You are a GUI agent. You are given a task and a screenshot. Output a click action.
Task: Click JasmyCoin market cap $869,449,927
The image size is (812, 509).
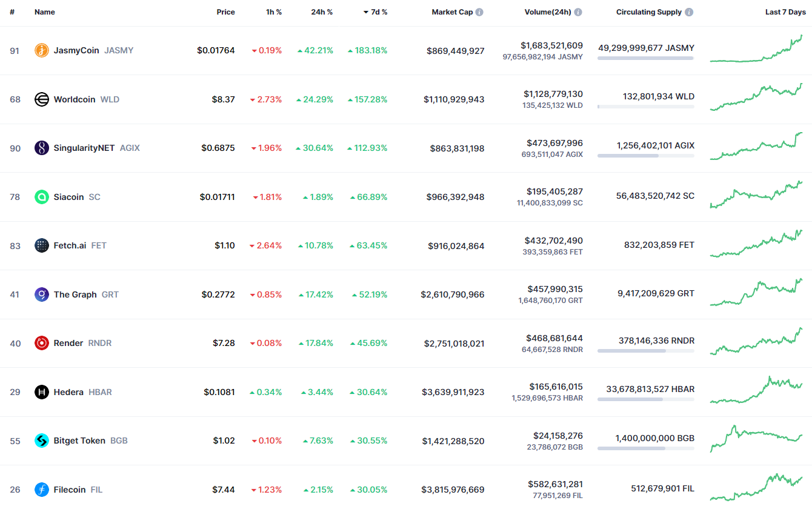456,51
